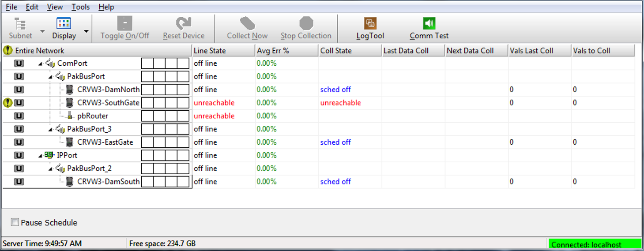Launch Comm Test from the toolbar
Viewport: 644px width, 251px height.
coord(429,23)
